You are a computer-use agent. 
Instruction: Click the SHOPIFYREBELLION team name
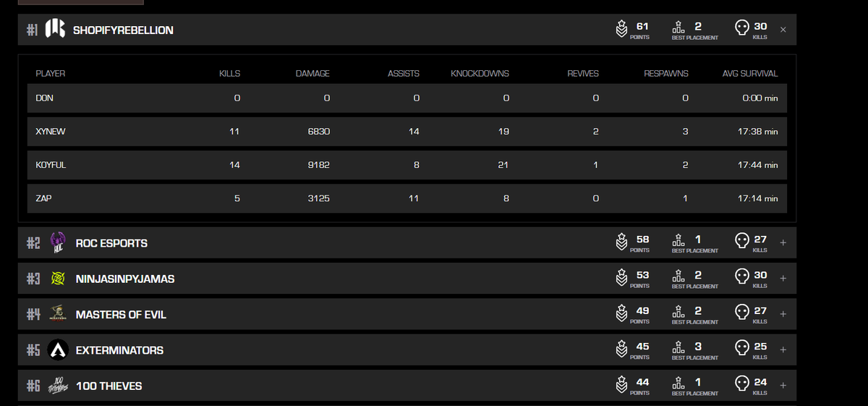[123, 30]
